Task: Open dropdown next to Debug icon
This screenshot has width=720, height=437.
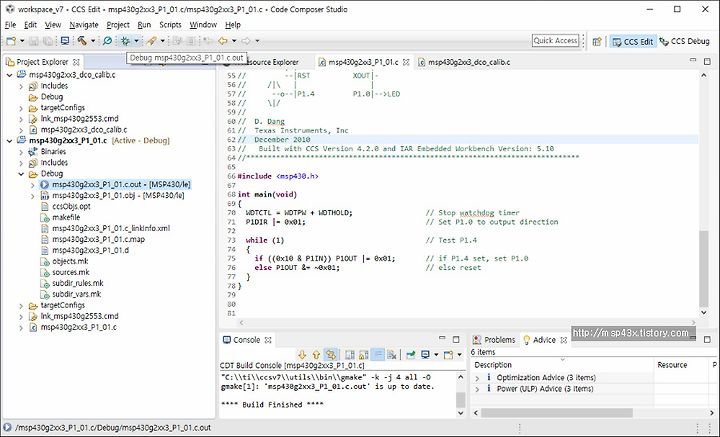Action: tap(136, 41)
